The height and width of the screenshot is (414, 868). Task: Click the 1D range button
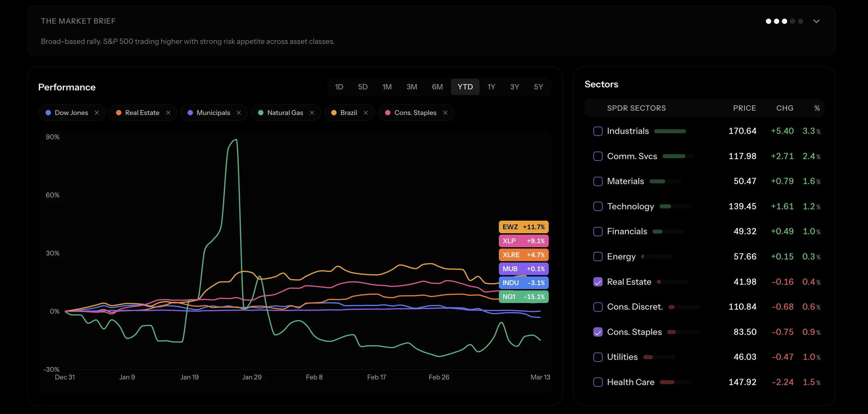click(x=339, y=87)
